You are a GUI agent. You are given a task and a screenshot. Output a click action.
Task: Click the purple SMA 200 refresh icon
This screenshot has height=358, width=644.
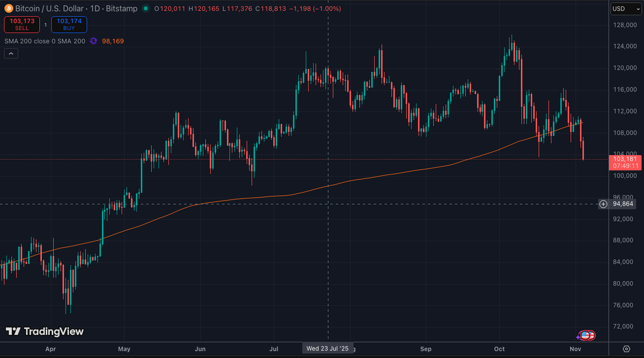click(94, 41)
